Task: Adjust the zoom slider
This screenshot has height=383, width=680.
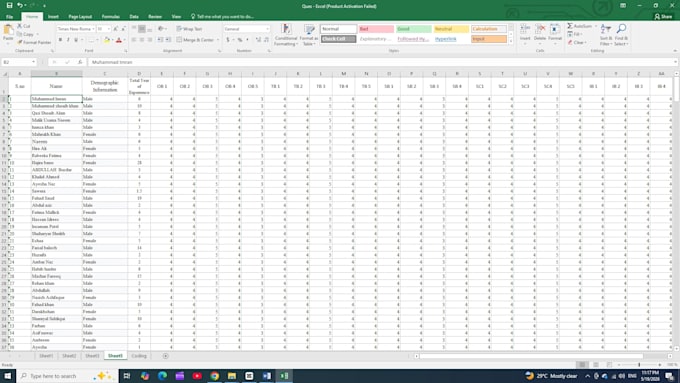Action: click(x=639, y=365)
